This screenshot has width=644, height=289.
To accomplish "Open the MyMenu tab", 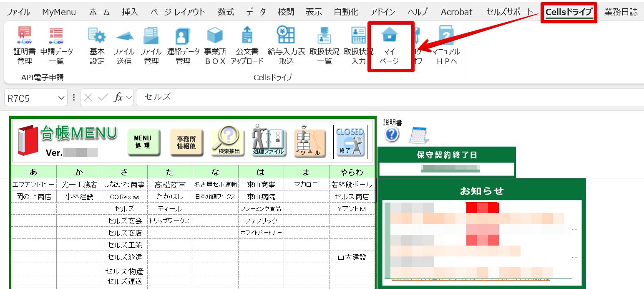I will coord(59,12).
